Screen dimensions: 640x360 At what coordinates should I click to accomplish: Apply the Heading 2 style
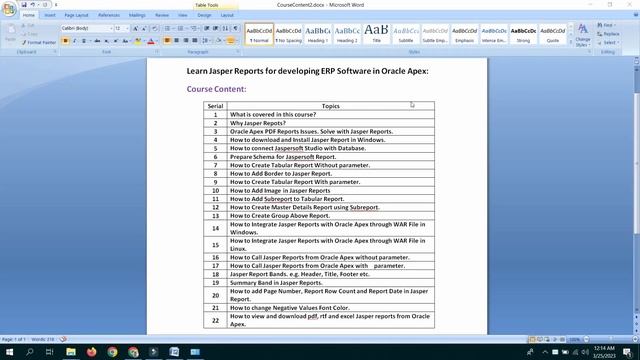pos(347,34)
